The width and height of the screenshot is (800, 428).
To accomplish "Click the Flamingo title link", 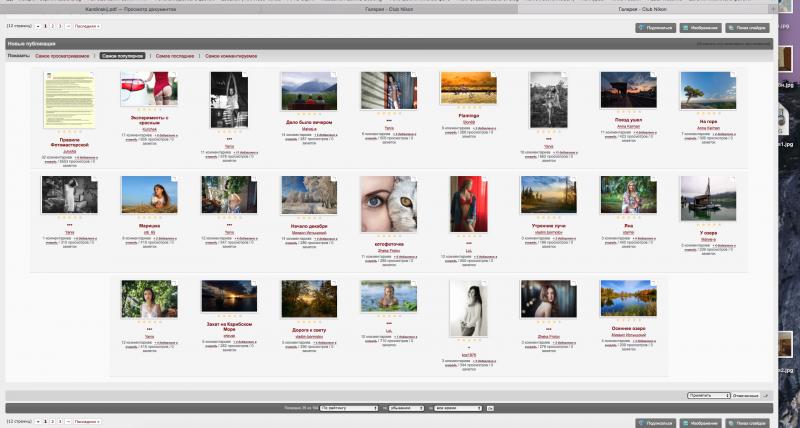I will pyautogui.click(x=468, y=116).
